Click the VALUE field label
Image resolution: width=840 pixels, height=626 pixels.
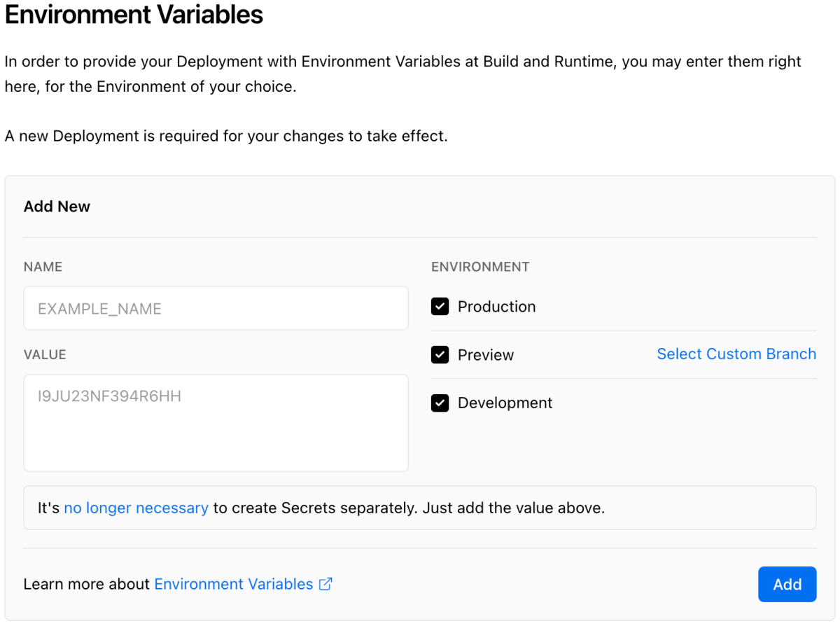coord(45,355)
